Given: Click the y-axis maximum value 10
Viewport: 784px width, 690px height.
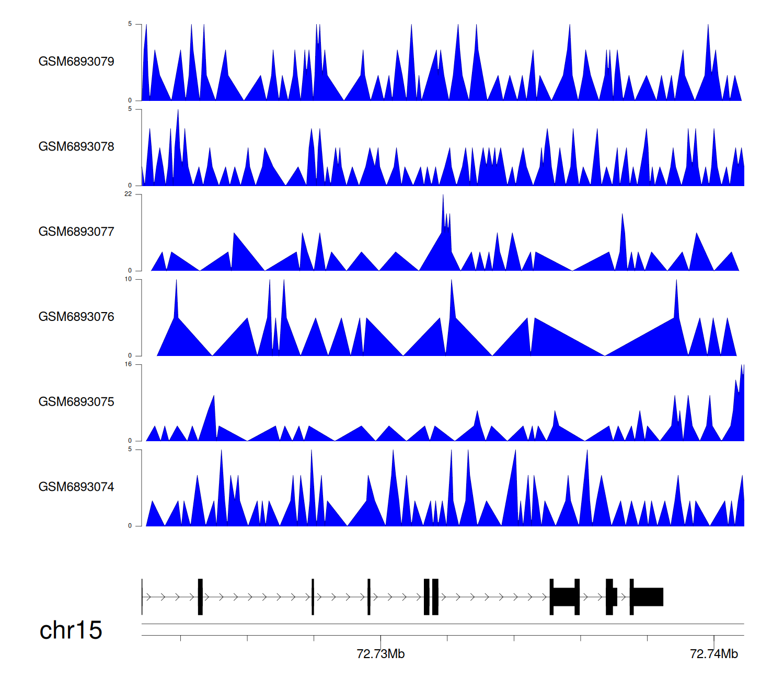Looking at the screenshot, I should 128,279.
